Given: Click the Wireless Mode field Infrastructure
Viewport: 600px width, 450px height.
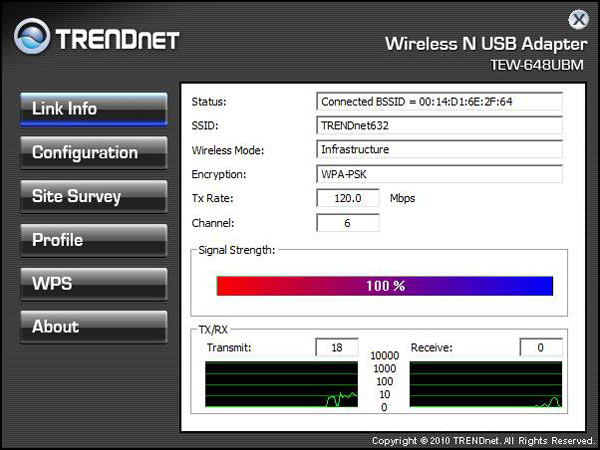Looking at the screenshot, I should (439, 149).
